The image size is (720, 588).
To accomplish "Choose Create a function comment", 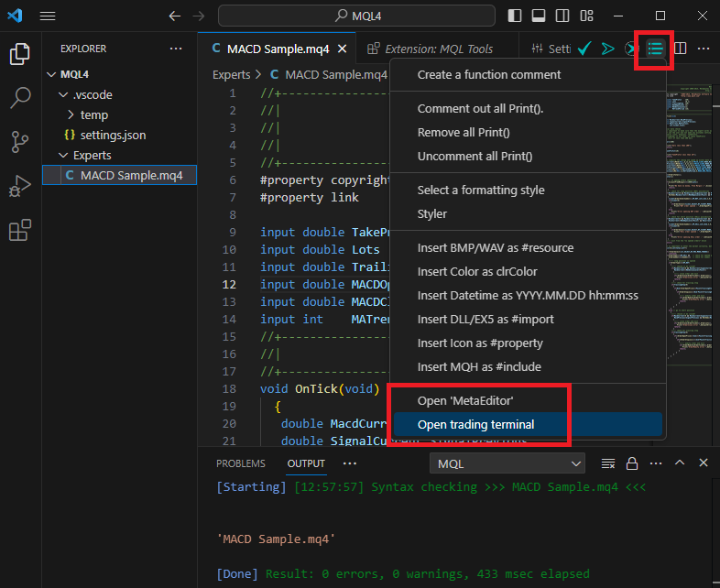I will coord(528,75).
